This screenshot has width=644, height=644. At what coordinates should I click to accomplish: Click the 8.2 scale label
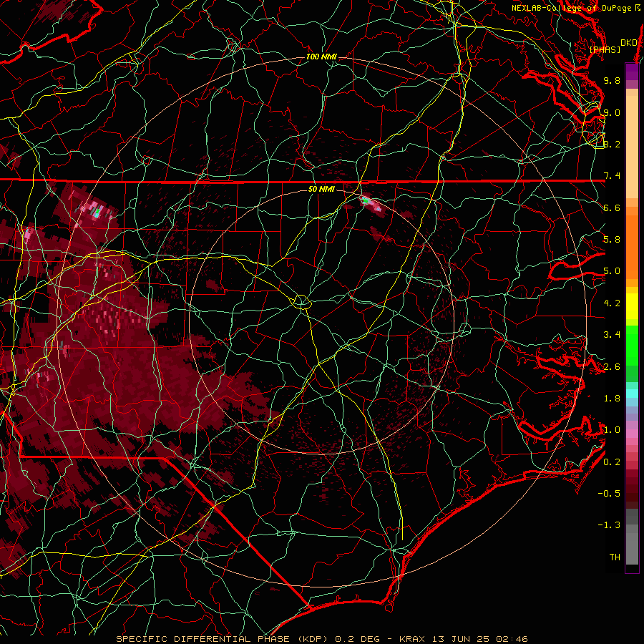click(x=612, y=144)
